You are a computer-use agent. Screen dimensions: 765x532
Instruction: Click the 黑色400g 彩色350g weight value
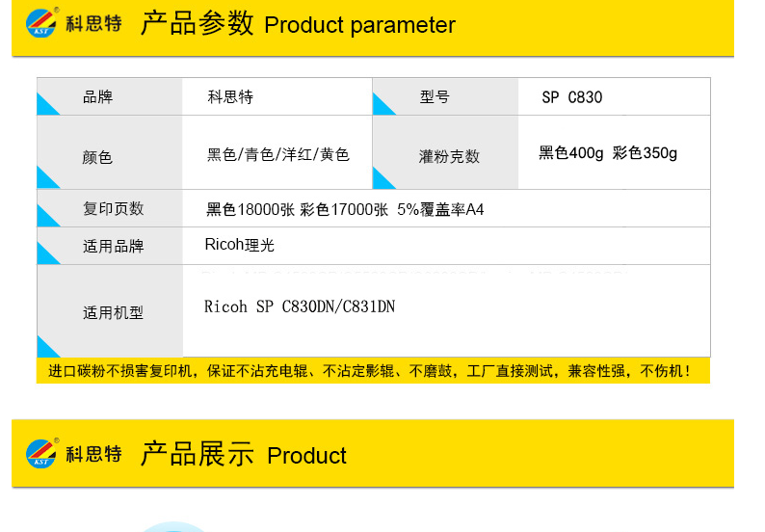click(608, 153)
